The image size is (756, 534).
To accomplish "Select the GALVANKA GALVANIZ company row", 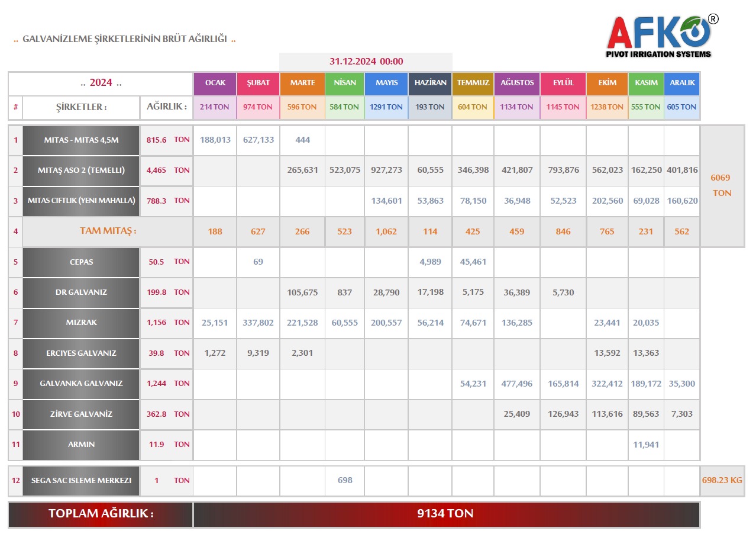I will [x=81, y=384].
